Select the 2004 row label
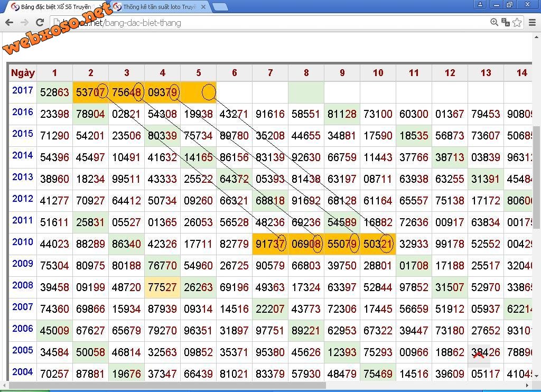This screenshot has width=541, height=392. [23, 372]
